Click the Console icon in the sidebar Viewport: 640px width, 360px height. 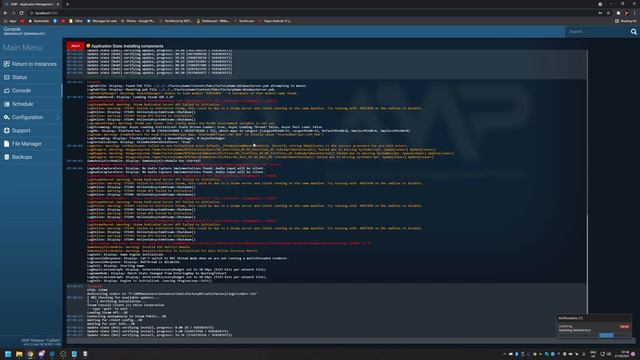click(x=7, y=91)
